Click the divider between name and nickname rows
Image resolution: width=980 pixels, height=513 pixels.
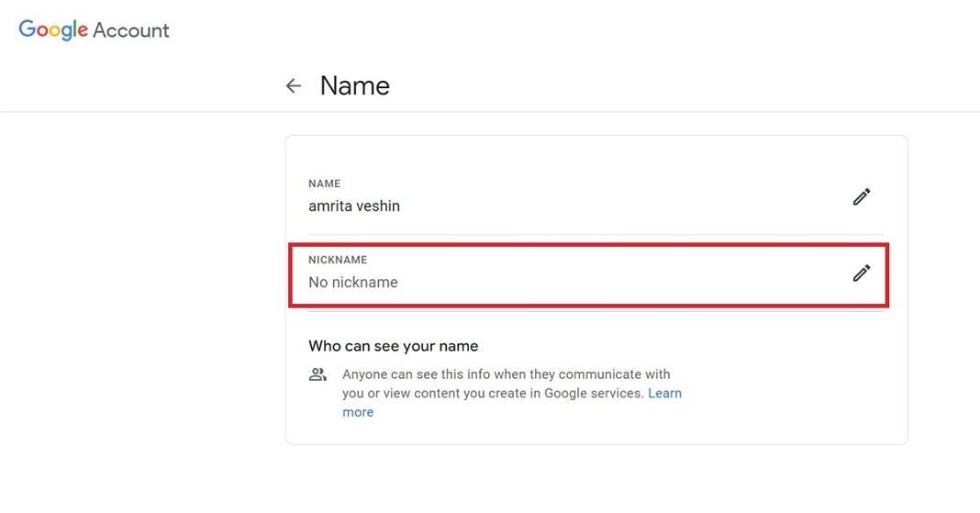[x=596, y=235]
